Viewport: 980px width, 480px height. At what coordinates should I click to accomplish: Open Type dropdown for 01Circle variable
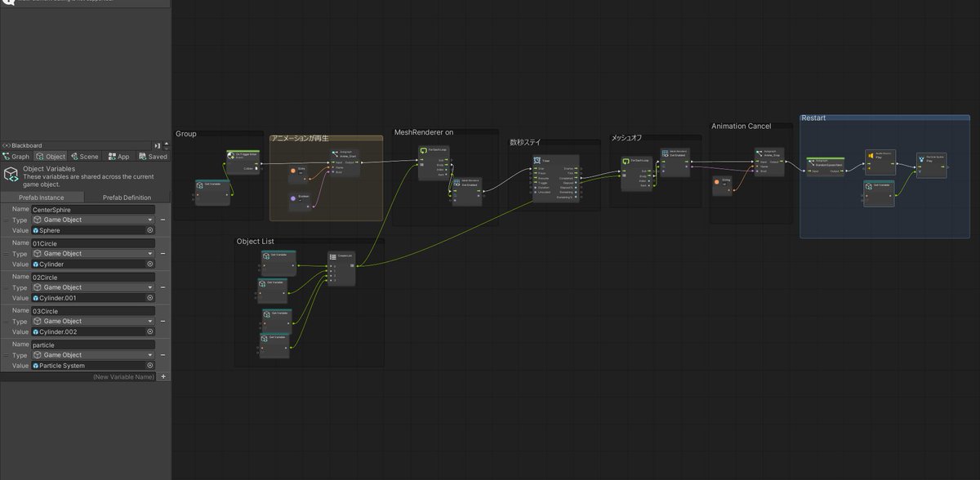pyautogui.click(x=92, y=254)
